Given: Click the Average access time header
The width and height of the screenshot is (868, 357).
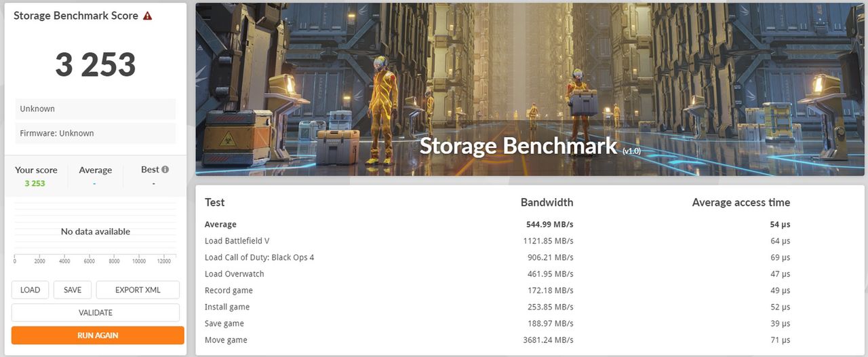Looking at the screenshot, I should 741,202.
